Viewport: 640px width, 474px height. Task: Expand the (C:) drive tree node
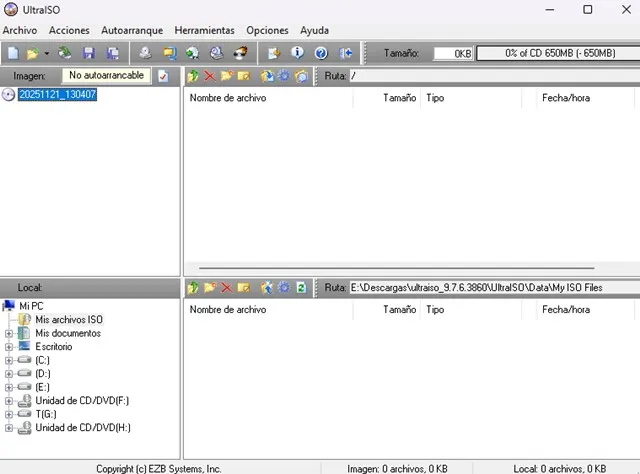pos(9,360)
